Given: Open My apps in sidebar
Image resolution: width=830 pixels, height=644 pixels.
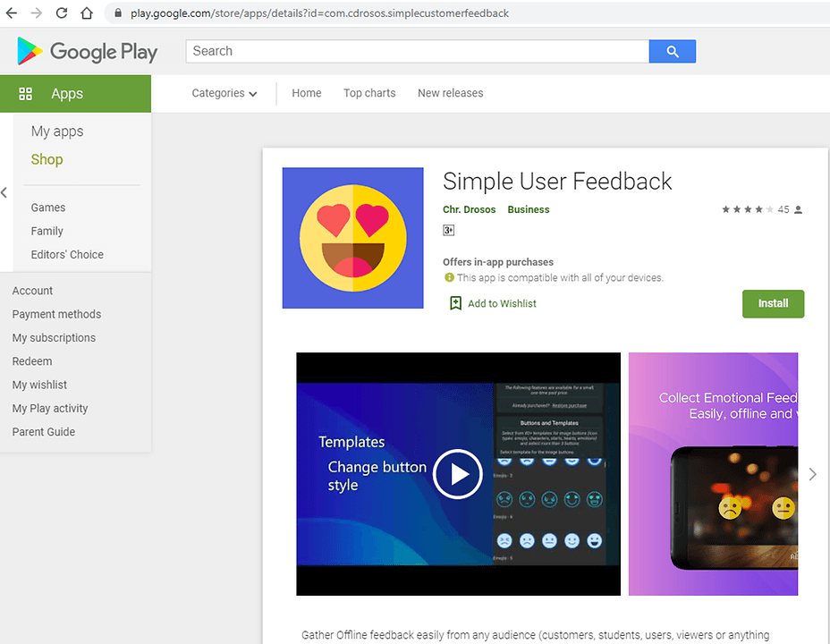Looking at the screenshot, I should pos(57,131).
